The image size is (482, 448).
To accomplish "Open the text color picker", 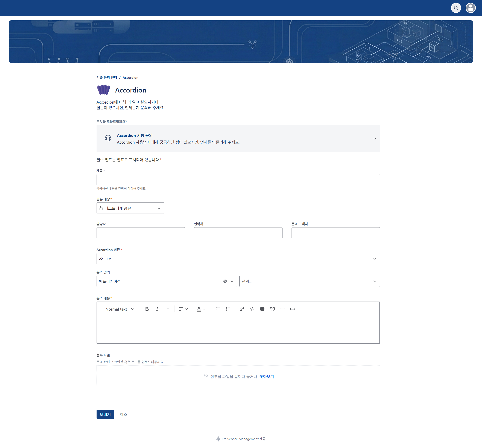I will pos(201,309).
